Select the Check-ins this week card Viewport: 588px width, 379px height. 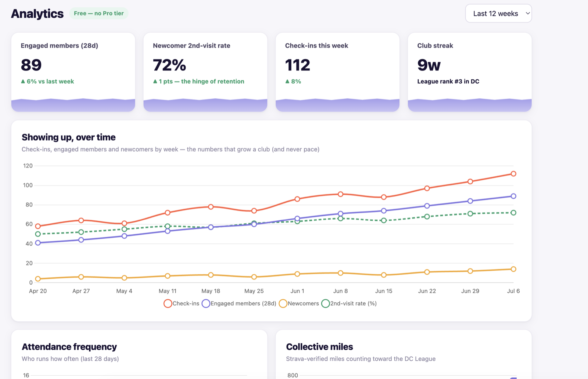pos(337,72)
